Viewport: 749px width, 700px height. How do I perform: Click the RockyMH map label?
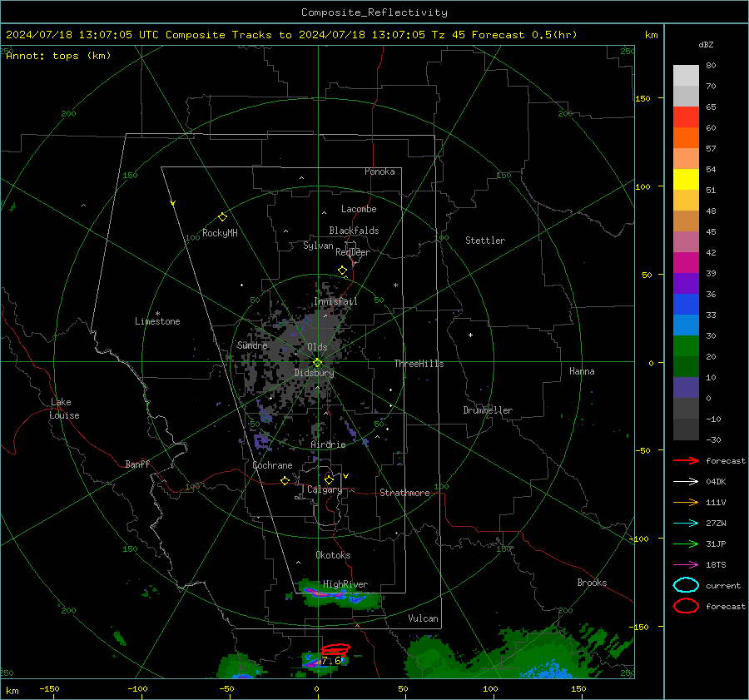tap(220, 233)
